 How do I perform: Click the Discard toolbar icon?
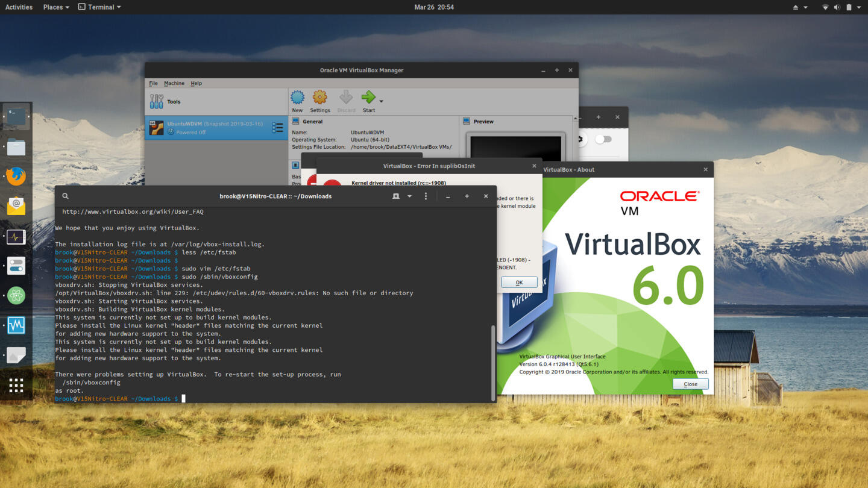coord(346,98)
